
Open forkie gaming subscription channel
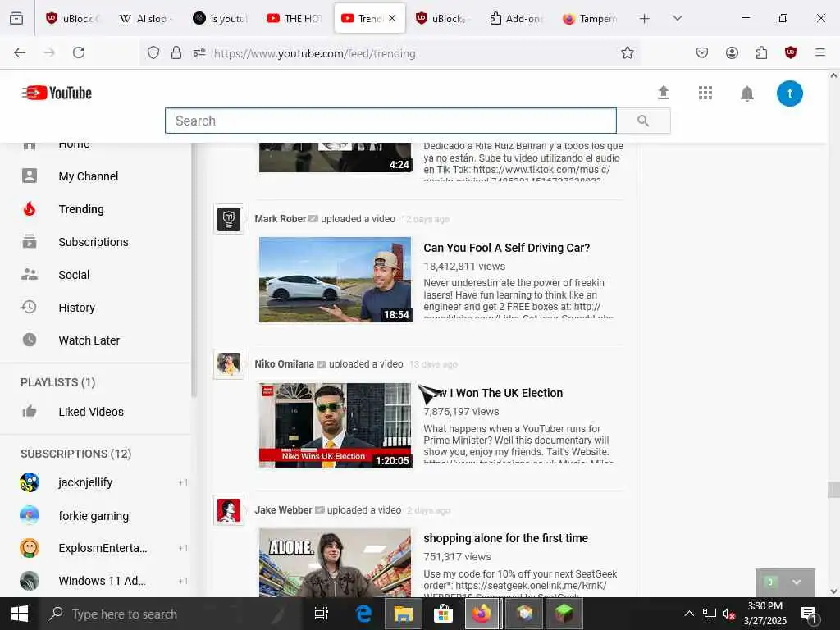pos(94,516)
